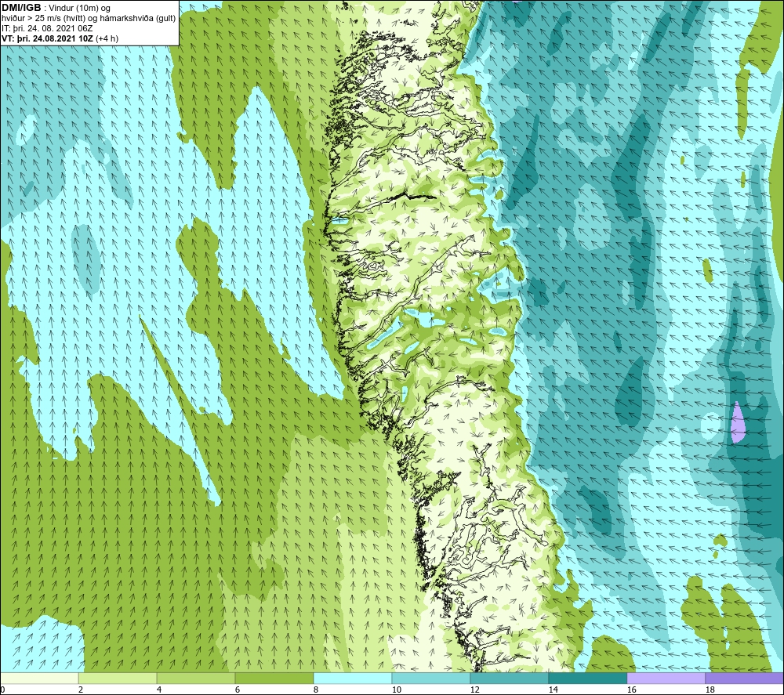The image size is (784, 695).
Task: Click the legend scale label '2'
Action: click(80, 690)
